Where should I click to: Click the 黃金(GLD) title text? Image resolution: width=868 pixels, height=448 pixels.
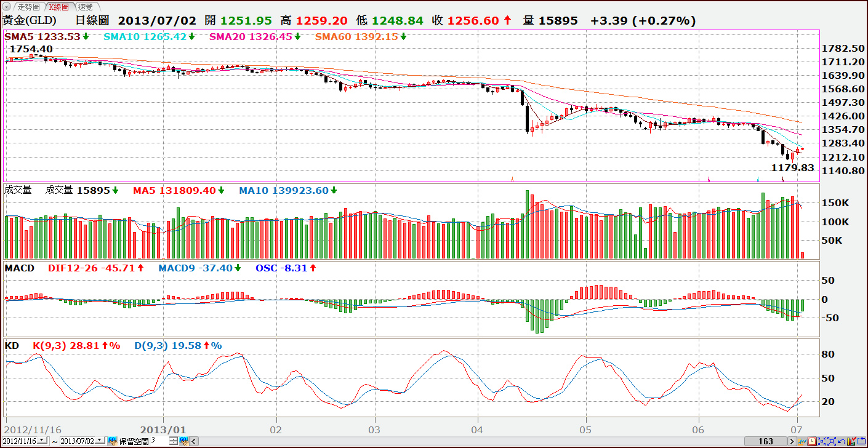pos(30,20)
